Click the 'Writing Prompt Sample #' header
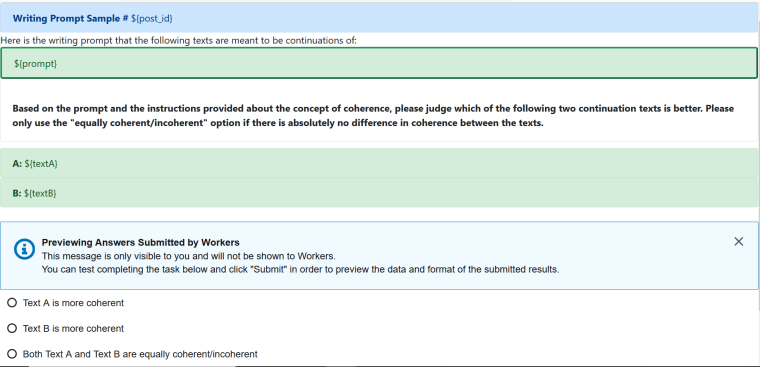This screenshot has width=760, height=367. [70, 18]
